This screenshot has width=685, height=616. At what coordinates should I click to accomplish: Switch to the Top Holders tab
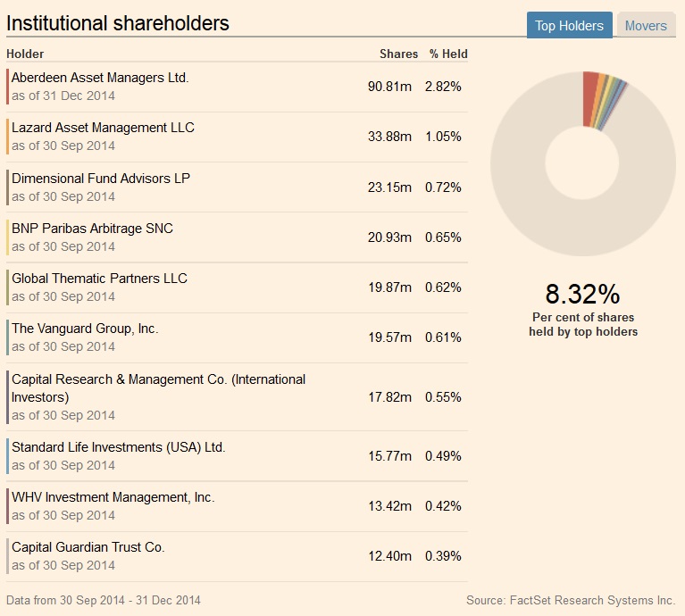pyautogui.click(x=569, y=26)
